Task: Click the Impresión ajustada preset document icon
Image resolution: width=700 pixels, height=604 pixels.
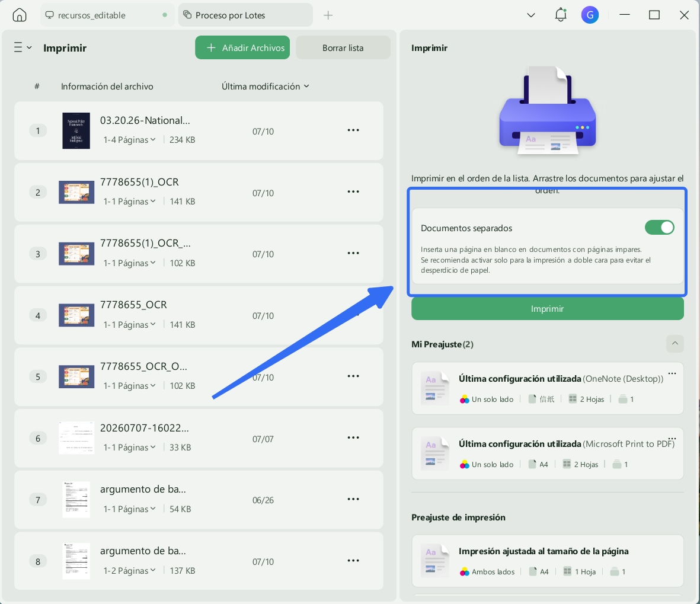Action: [x=435, y=560]
